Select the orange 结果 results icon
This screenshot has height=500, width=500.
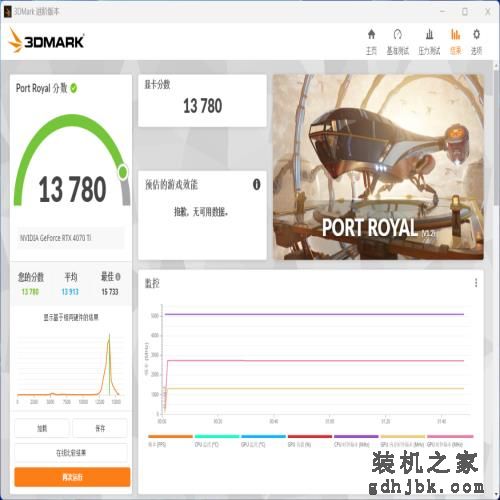(x=455, y=34)
